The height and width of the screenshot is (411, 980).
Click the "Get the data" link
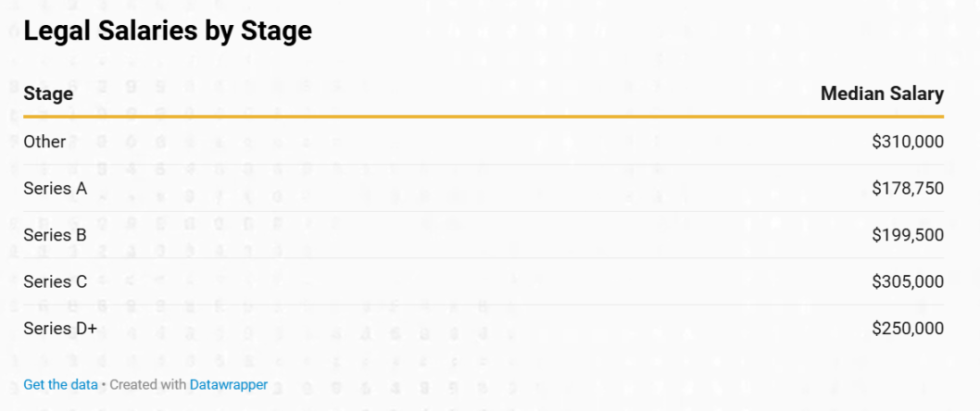[x=60, y=384]
